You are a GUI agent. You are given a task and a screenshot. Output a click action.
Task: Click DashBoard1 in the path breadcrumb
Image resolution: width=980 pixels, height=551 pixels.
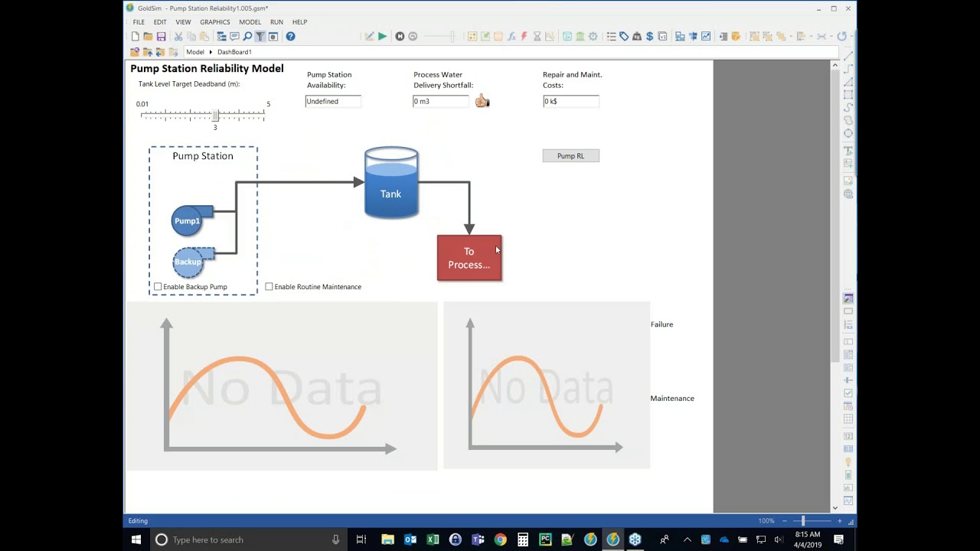[x=234, y=52]
